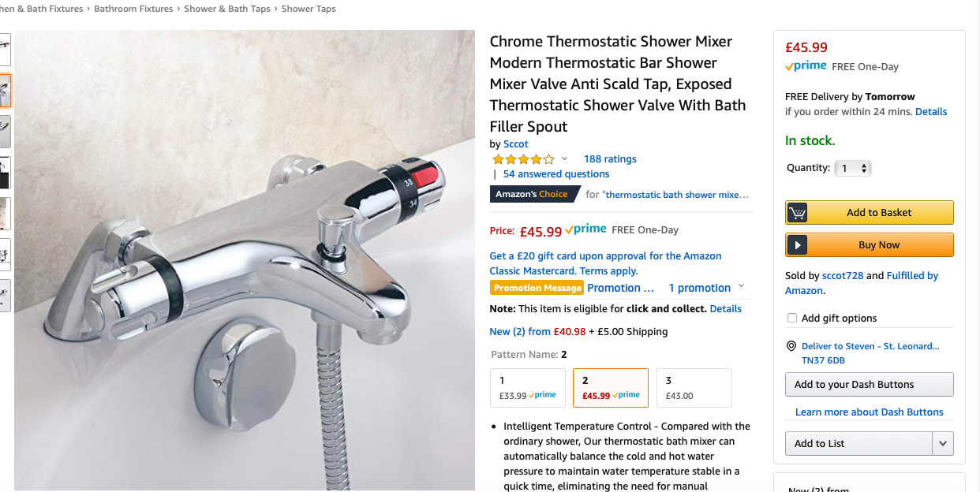The width and height of the screenshot is (980, 492).
Task: Click the orange Promotion Message badge
Action: pyautogui.click(x=537, y=288)
